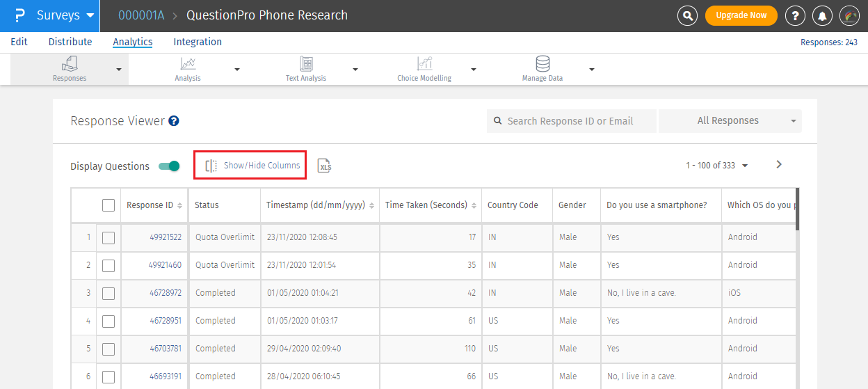868x389 pixels.
Task: Switch to the Integration tab
Action: point(198,42)
